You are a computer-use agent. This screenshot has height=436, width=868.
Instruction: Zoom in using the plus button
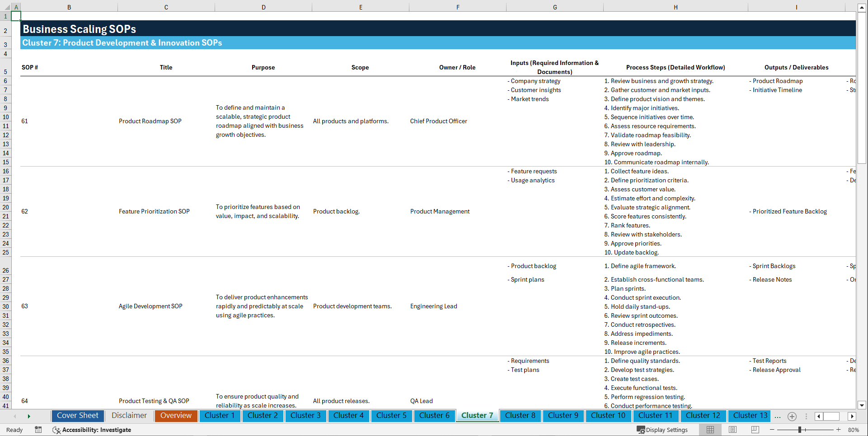838,430
